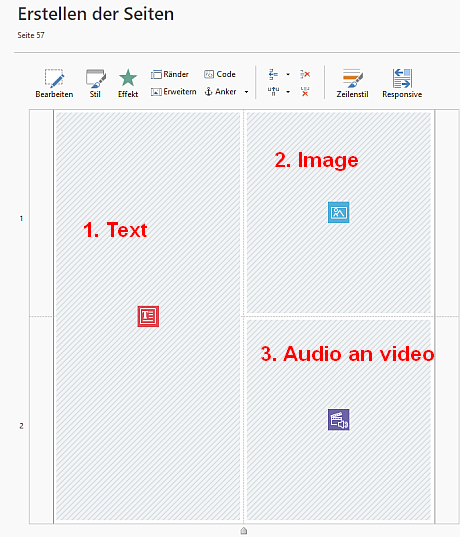This screenshot has width=460, height=537.
Task: Open the Responsive settings tool
Action: point(402,84)
